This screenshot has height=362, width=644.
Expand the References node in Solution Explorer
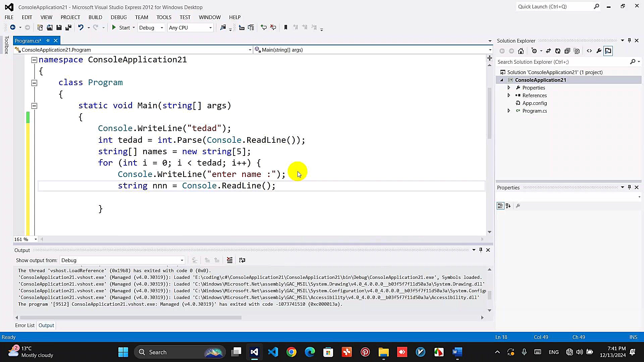point(509,96)
